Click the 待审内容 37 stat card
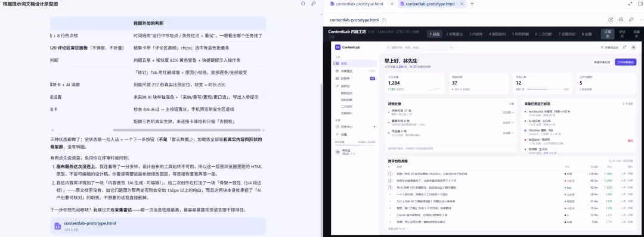 tap(478, 83)
